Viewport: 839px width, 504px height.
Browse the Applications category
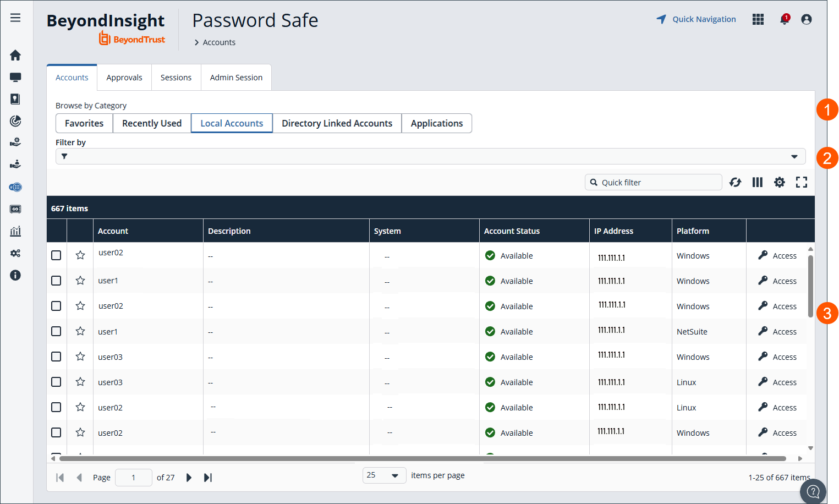click(437, 123)
